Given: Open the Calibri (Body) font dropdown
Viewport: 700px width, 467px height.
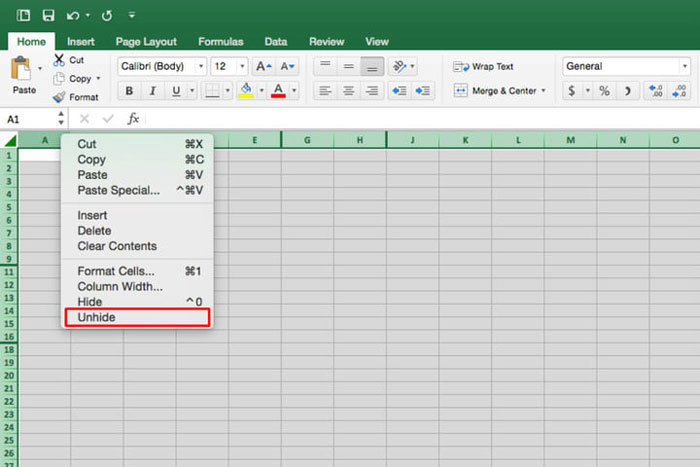Looking at the screenshot, I should tap(201, 67).
